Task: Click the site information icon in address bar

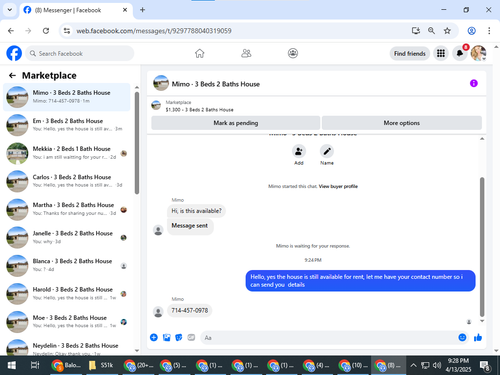Action: (67, 31)
